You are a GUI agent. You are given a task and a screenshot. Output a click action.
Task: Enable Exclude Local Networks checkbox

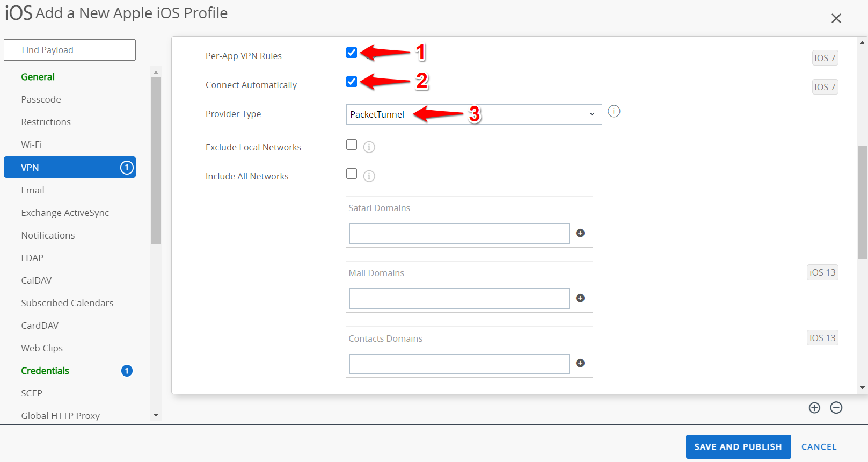click(x=352, y=145)
